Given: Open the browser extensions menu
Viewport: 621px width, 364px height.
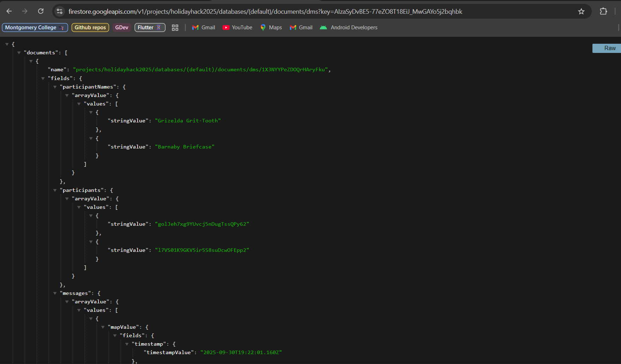Looking at the screenshot, I should coord(603,11).
